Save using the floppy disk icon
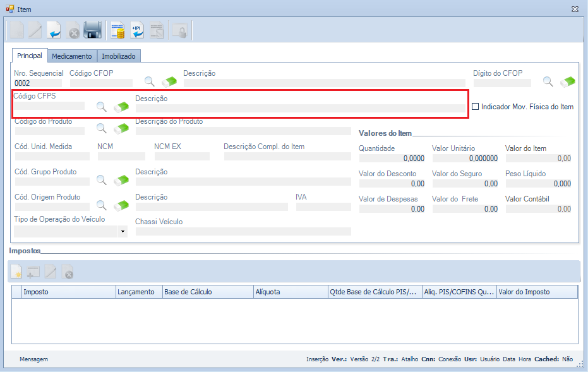This screenshot has height=372, width=588. pyautogui.click(x=92, y=30)
